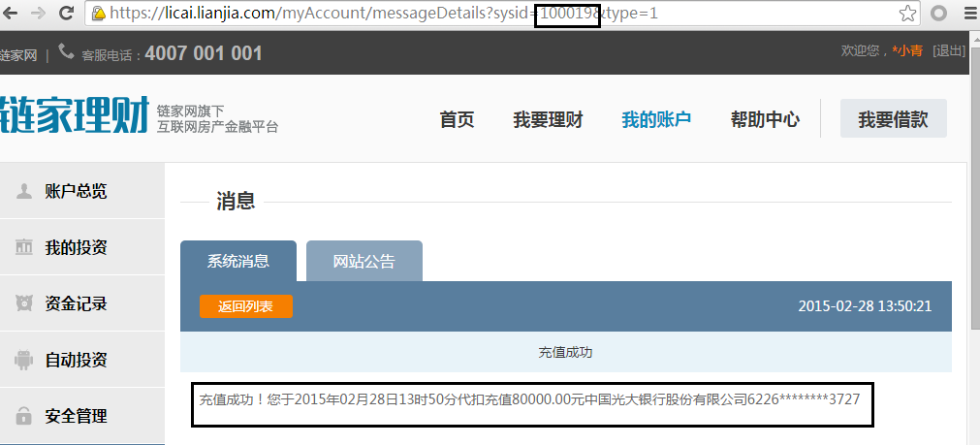The height and width of the screenshot is (445, 980).
Task: Click the 自动投资 android robot icon
Action: click(24, 360)
